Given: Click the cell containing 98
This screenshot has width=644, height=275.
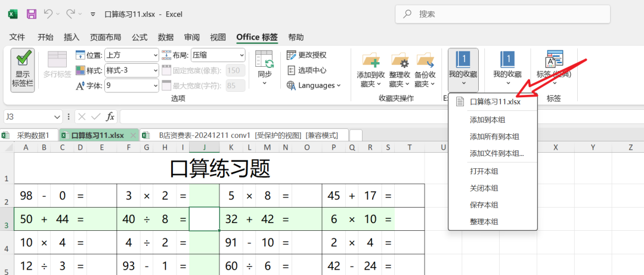Looking at the screenshot, I should point(26,196).
